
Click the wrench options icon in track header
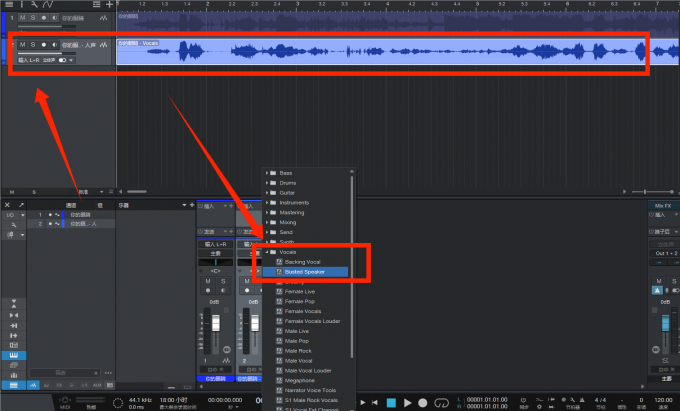click(34, 4)
